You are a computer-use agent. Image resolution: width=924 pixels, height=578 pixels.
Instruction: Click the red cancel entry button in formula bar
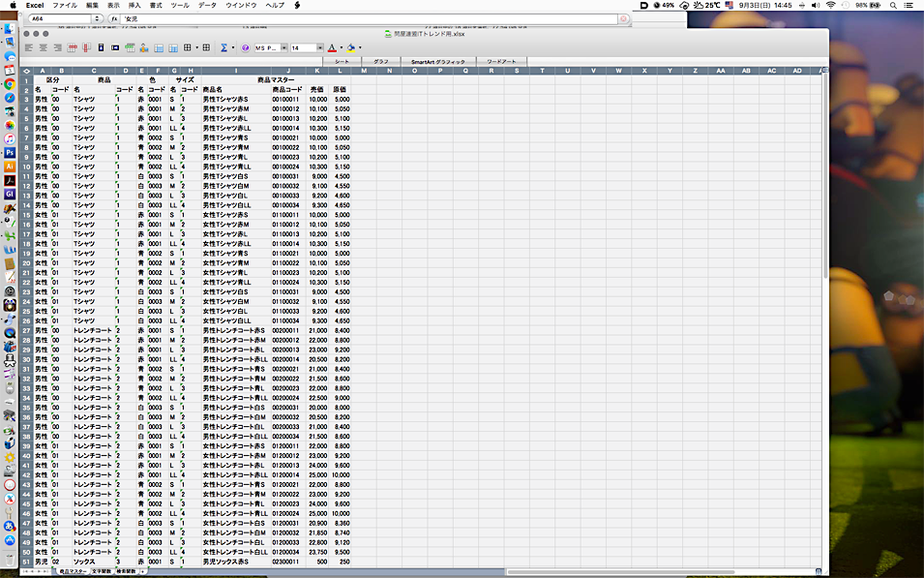point(623,18)
